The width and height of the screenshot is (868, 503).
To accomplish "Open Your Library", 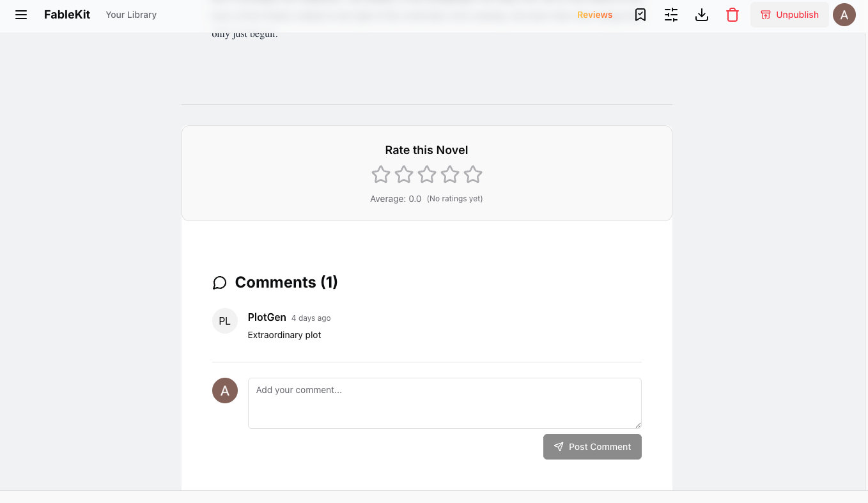I will pyautogui.click(x=131, y=15).
